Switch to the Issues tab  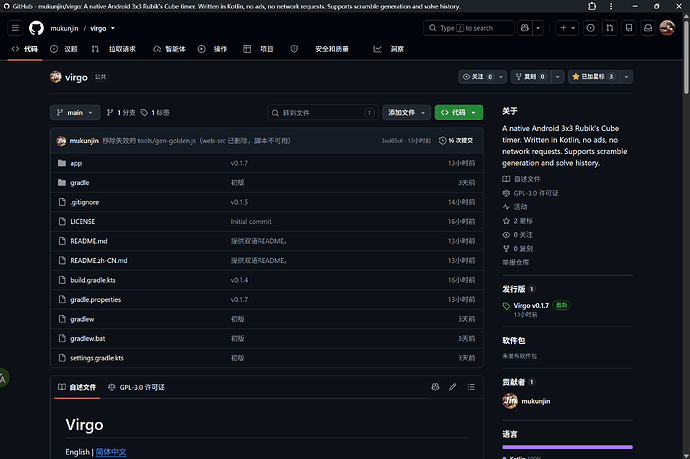64,49
